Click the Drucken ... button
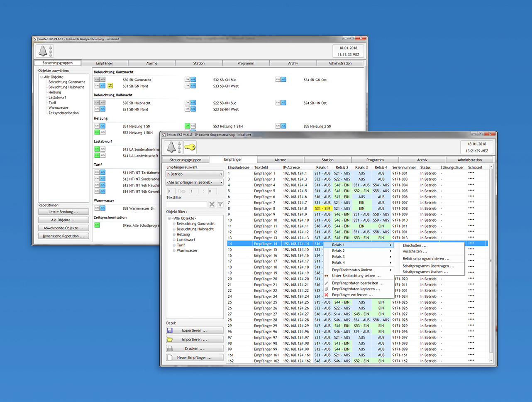The height and width of the screenshot is (402, 532). (195, 349)
